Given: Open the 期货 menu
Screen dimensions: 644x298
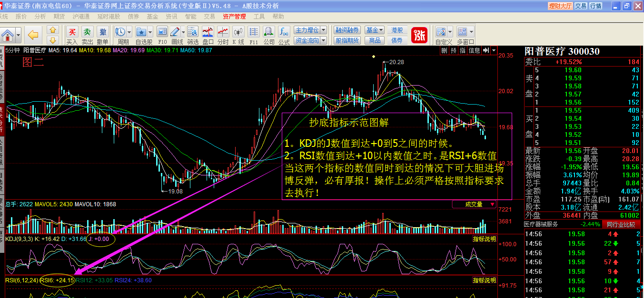Looking at the screenshot, I should tap(59, 16).
